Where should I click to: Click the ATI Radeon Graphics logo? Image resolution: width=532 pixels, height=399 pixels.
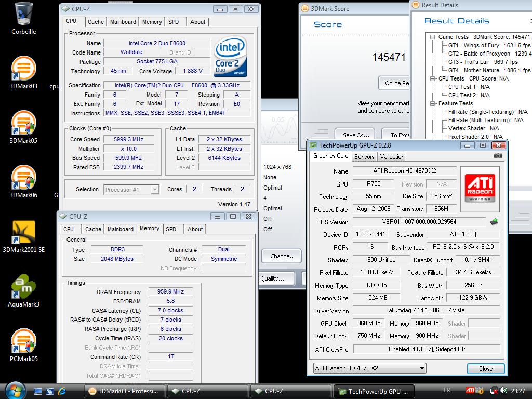(480, 188)
